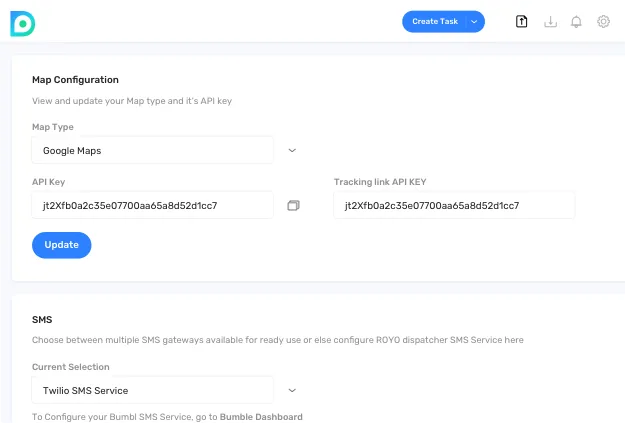Click the Map Configuration section heading
The image size is (625, 424).
click(75, 80)
